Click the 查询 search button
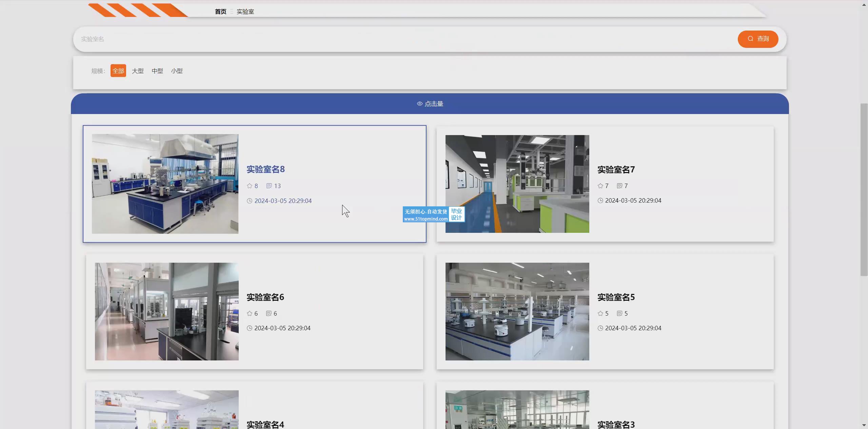The image size is (868, 429). point(758,39)
